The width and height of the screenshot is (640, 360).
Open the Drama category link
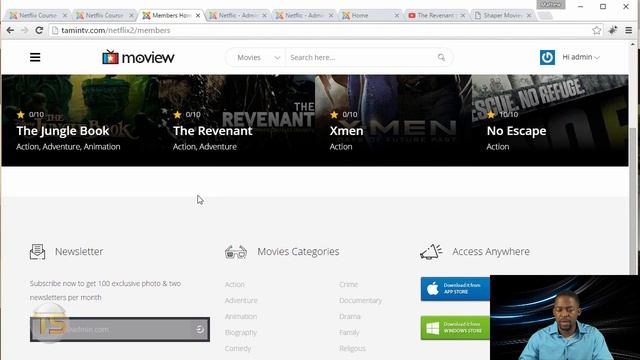point(350,316)
